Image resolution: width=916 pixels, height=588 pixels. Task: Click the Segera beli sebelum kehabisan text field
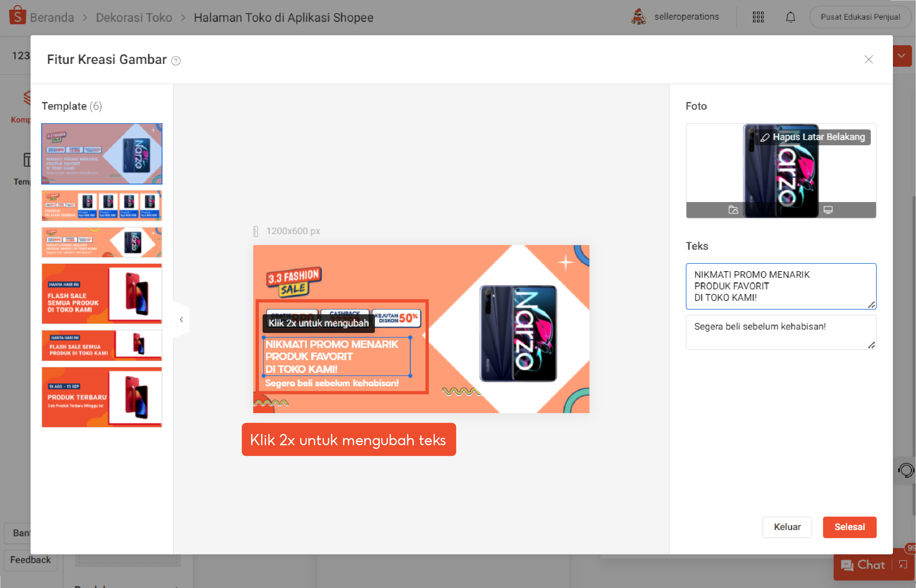[780, 331]
